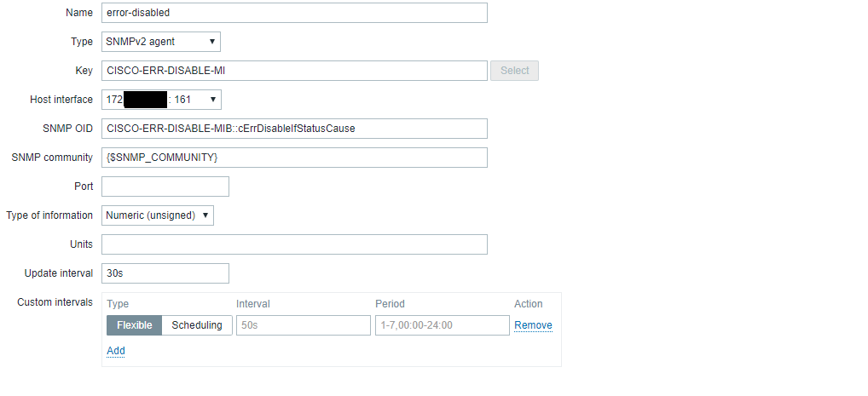Click the empty Units field
The height and width of the screenshot is (396, 868).
(294, 244)
